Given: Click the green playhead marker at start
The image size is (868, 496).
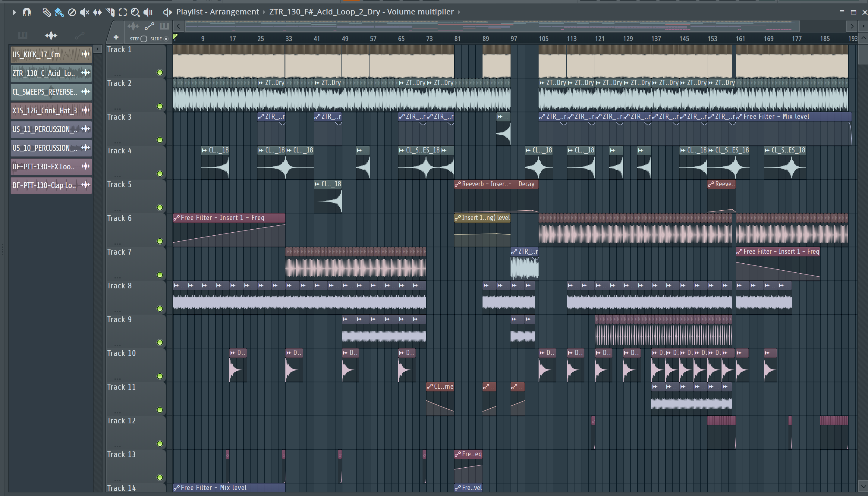Looking at the screenshot, I should [175, 37].
